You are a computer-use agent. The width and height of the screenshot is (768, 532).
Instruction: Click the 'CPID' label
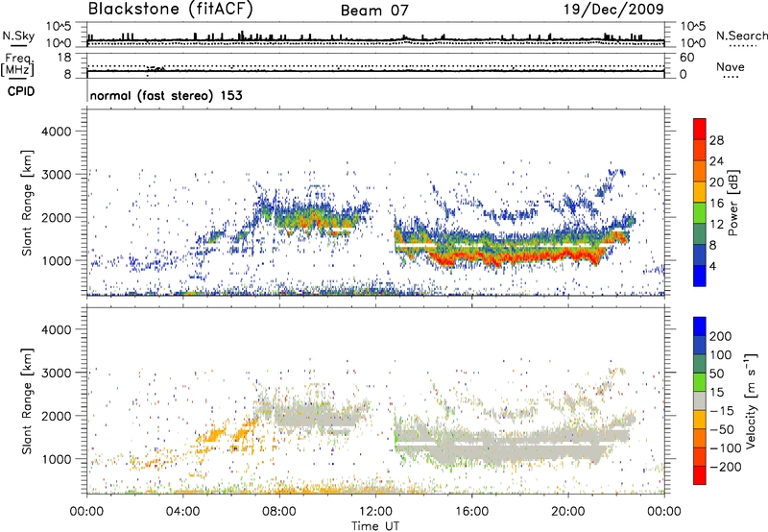click(x=21, y=91)
